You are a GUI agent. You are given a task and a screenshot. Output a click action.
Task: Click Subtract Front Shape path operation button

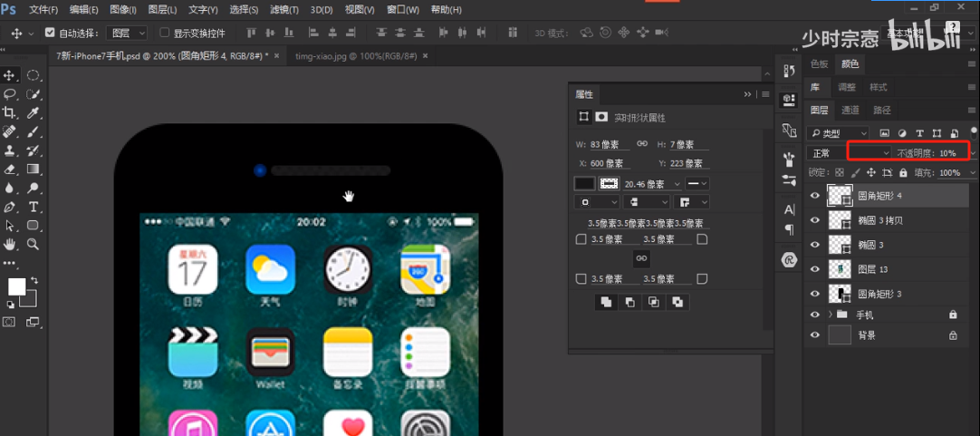[630, 302]
